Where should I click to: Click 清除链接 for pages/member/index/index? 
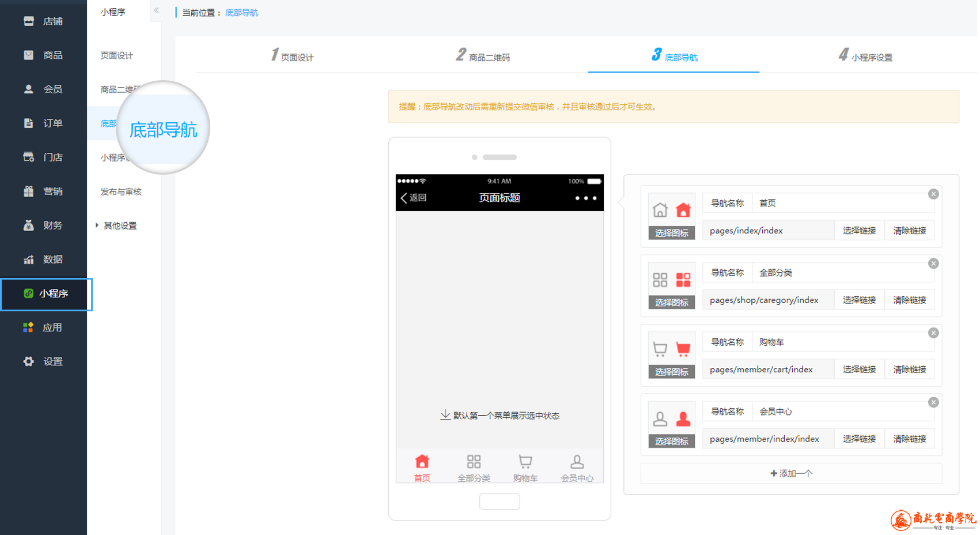click(910, 439)
